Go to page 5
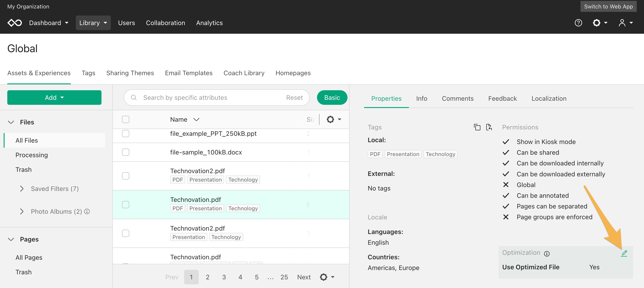Image resolution: width=644 pixels, height=288 pixels. point(257,277)
